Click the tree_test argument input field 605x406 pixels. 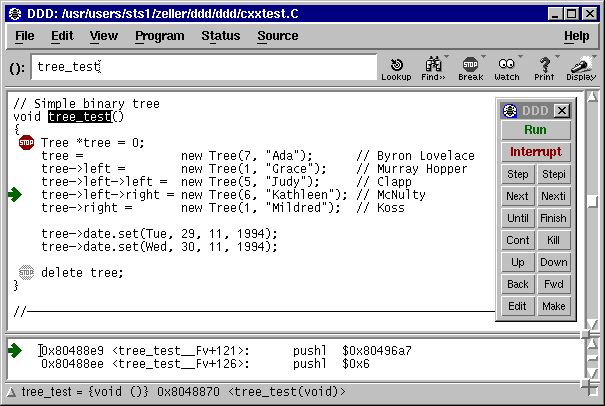pyautogui.click(x=204, y=67)
